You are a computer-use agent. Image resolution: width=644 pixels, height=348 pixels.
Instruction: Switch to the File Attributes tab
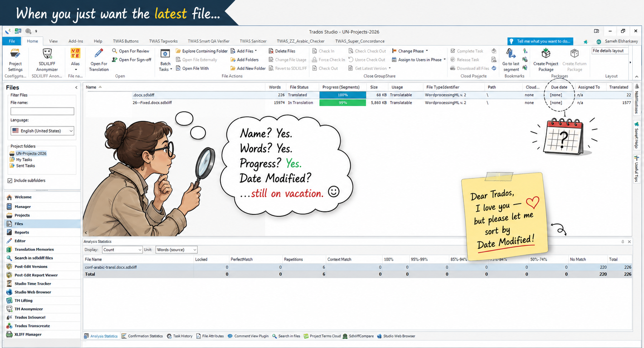[210, 336]
